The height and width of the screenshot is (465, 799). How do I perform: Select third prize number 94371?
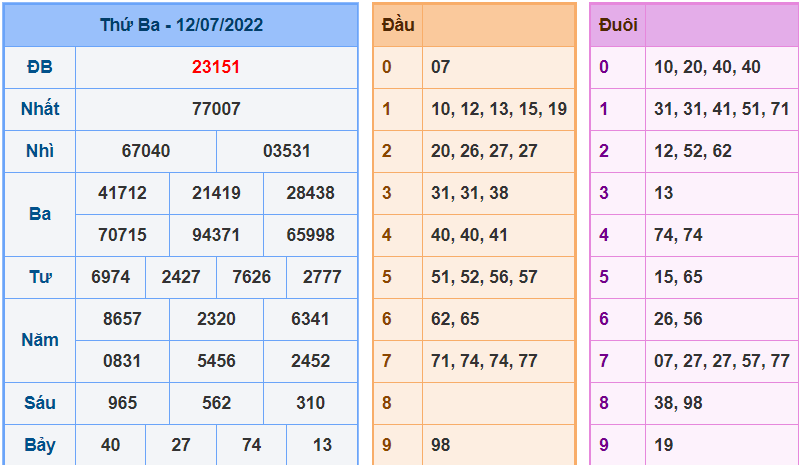coord(216,235)
